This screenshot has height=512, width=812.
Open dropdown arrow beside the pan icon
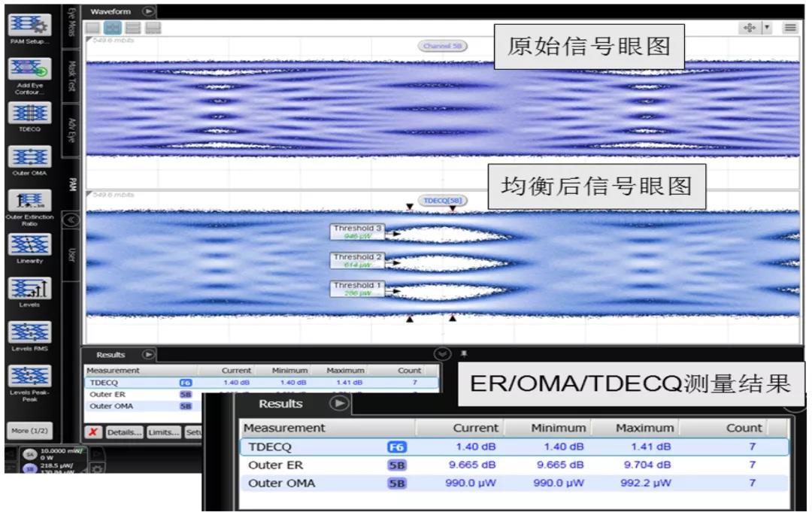[x=768, y=28]
